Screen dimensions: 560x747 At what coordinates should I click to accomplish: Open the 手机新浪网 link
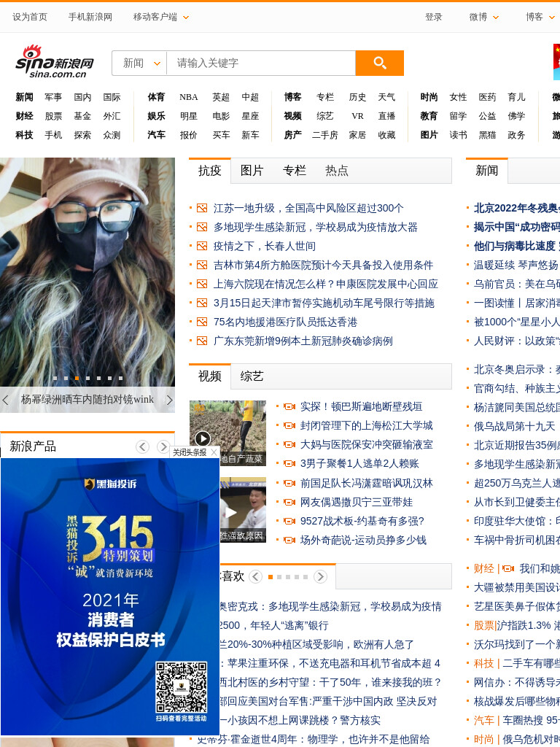(90, 18)
